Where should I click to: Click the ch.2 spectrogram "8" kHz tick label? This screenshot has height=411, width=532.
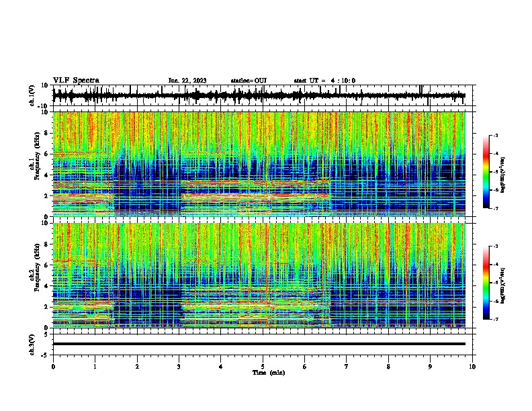coord(47,244)
